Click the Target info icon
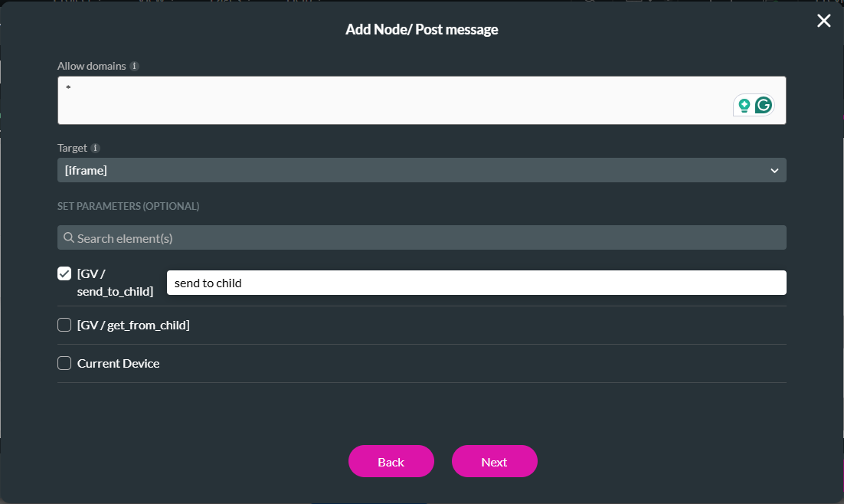844x504 pixels. coord(96,148)
